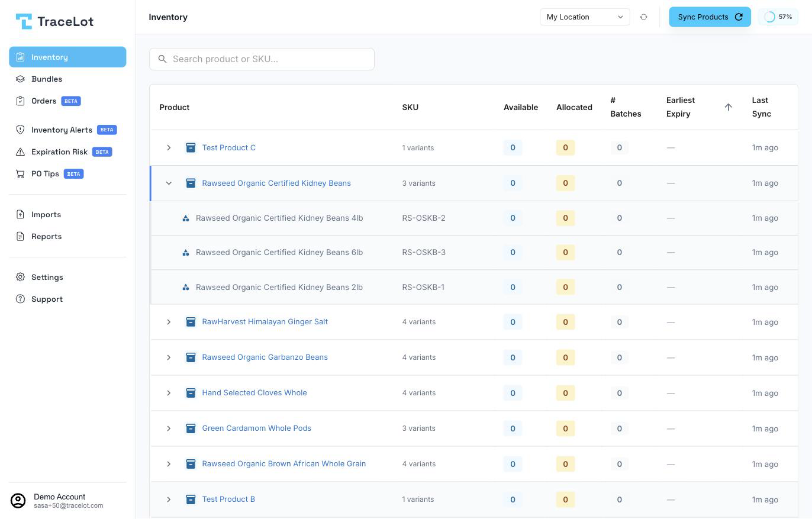Viewport: 812px width, 519px height.
Task: Click the box icon for Hand Selected Cloves Whole
Action: tap(191, 393)
